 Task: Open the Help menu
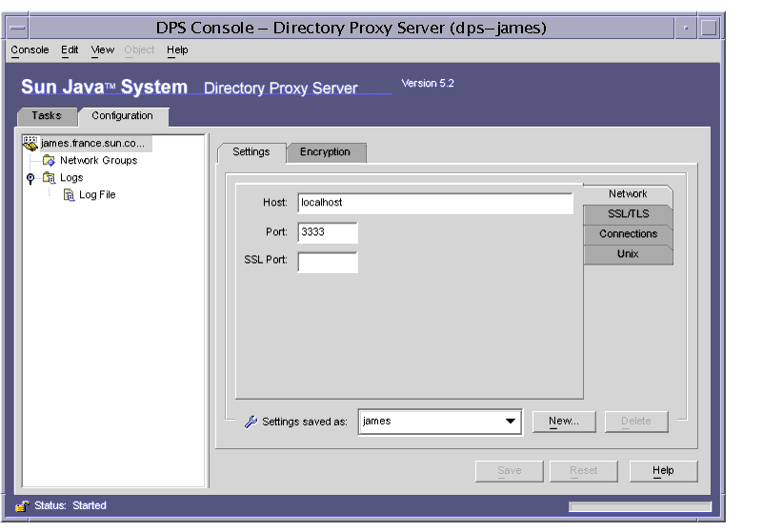[177, 49]
